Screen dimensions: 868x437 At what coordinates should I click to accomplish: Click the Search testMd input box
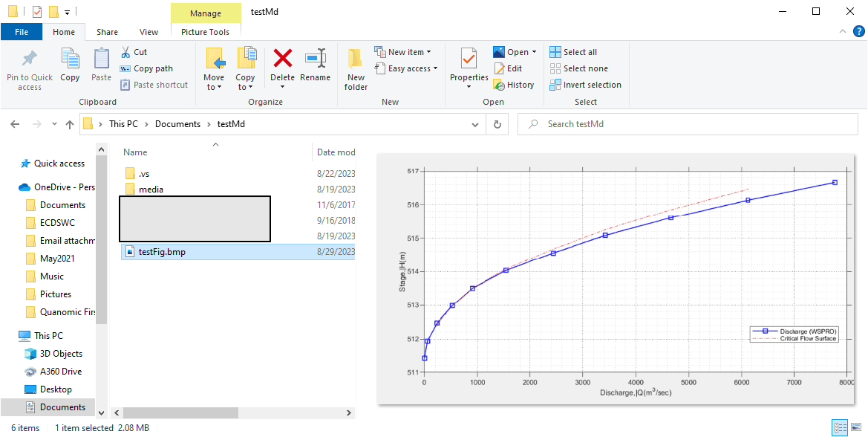(x=691, y=124)
